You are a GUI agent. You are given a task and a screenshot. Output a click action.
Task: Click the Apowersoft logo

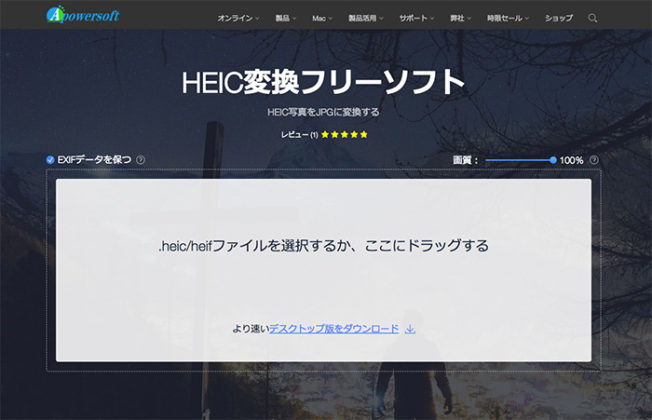click(x=83, y=15)
